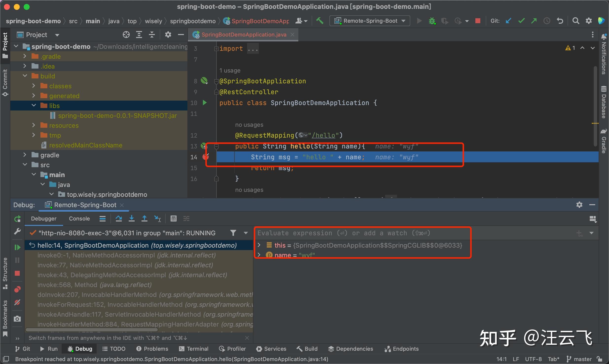Step Over the current line in debugger
The image size is (609, 364).
tap(119, 218)
